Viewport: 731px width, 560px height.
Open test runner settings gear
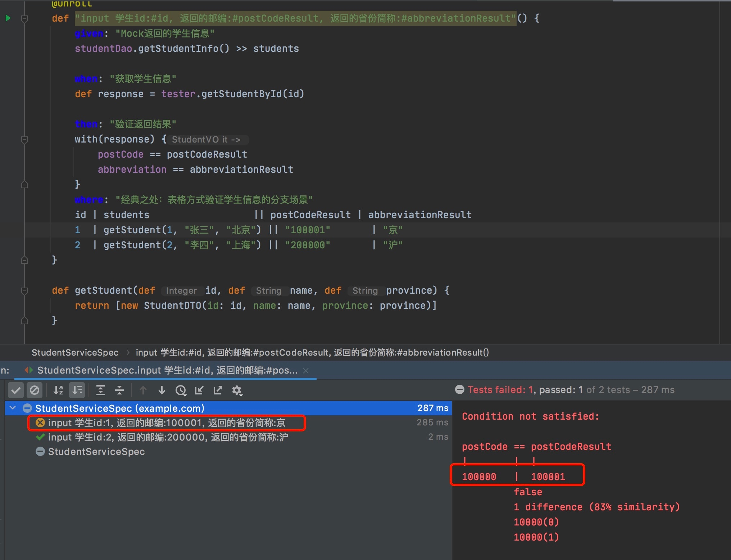pyautogui.click(x=237, y=390)
